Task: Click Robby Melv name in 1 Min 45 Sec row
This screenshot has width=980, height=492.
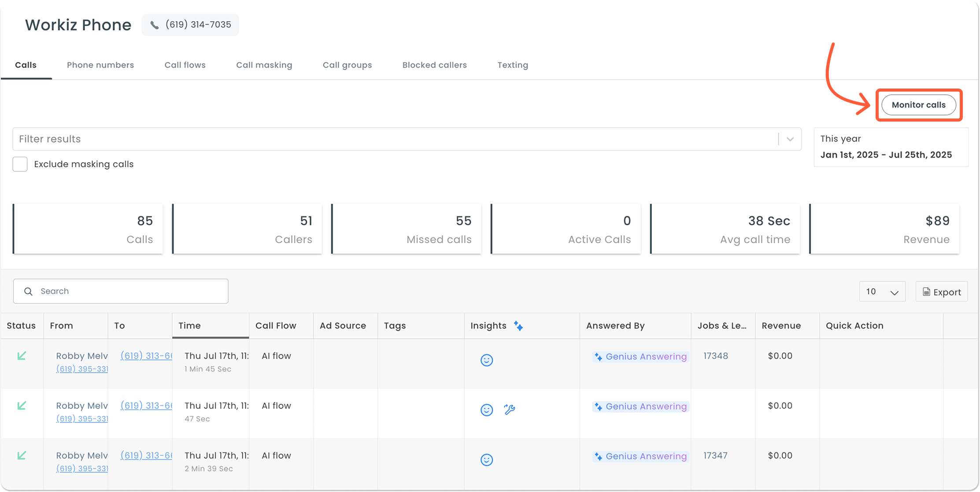Action: (82, 356)
